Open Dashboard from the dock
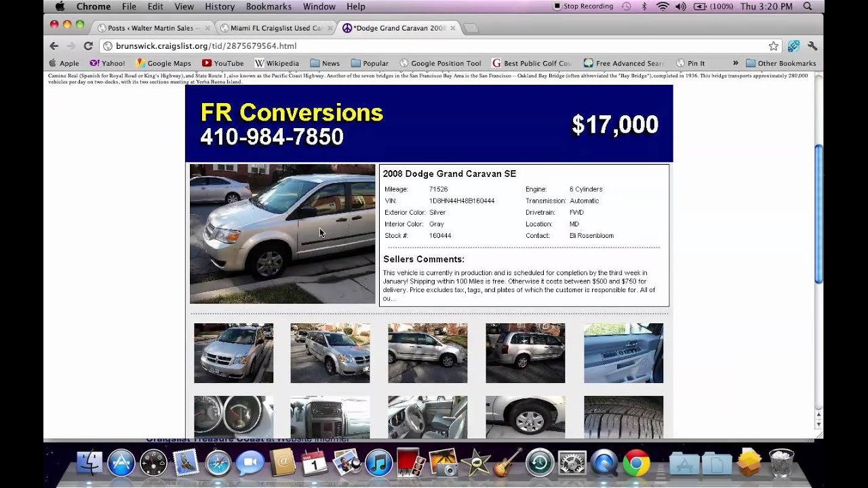This screenshot has height=488, width=868. [x=153, y=463]
